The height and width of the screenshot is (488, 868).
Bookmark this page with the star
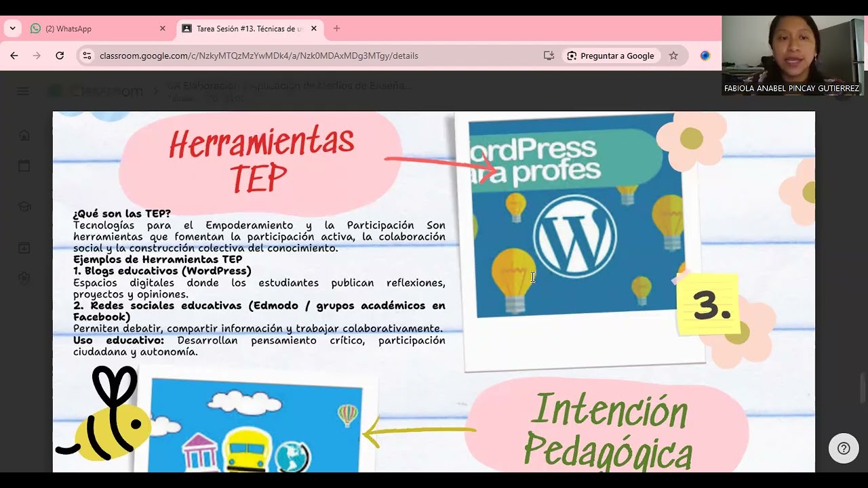point(673,56)
